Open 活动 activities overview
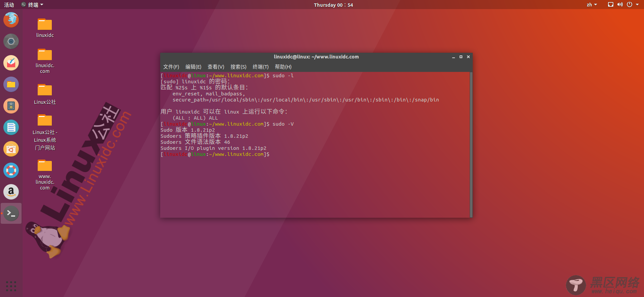The image size is (644, 297). (9, 5)
